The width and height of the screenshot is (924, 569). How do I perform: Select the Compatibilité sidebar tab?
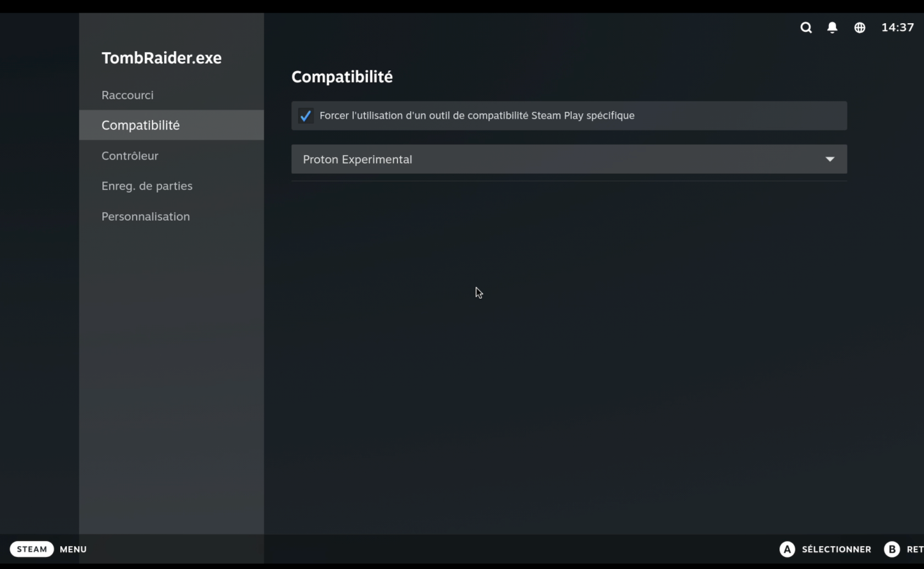coord(171,125)
